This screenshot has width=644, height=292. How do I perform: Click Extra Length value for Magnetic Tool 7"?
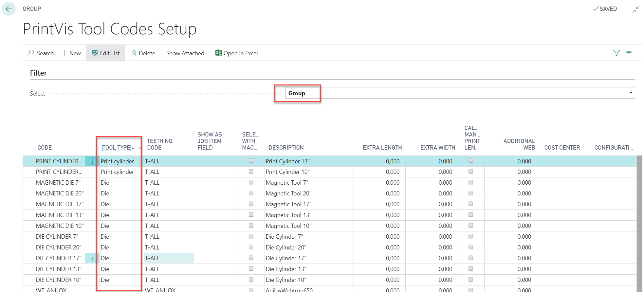tap(393, 183)
